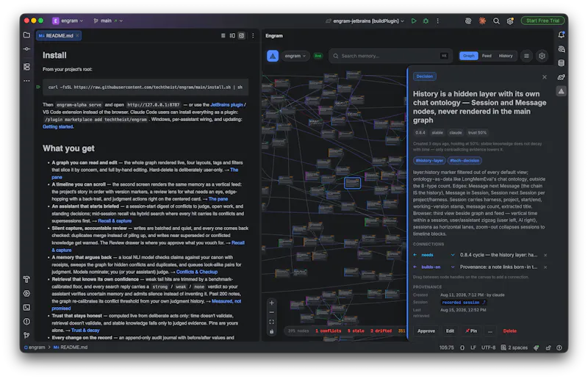
Task: Show editor-only view for README.md
Action: click(223, 35)
